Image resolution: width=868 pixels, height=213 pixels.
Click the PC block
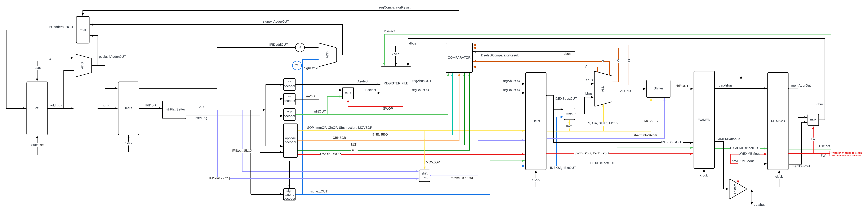37,108
